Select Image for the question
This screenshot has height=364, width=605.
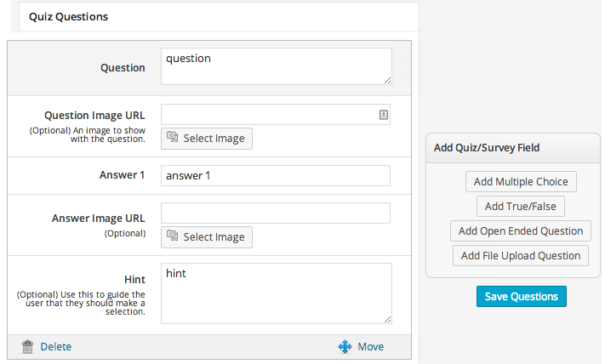click(x=207, y=139)
